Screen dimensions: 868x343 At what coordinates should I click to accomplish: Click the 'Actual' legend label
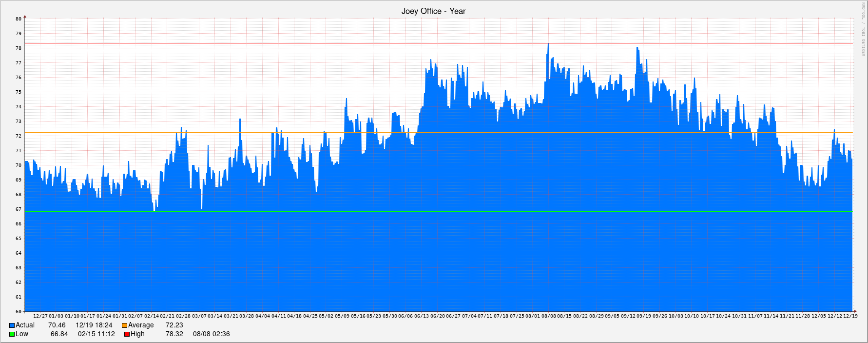point(25,325)
